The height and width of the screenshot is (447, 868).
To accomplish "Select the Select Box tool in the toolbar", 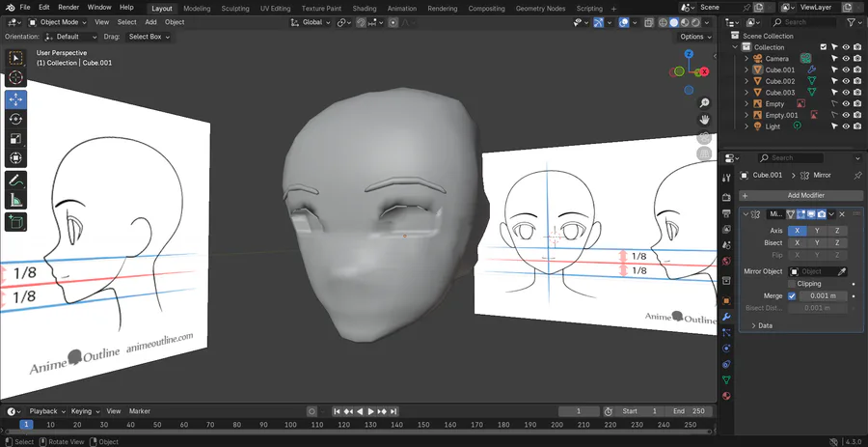I will (15, 58).
